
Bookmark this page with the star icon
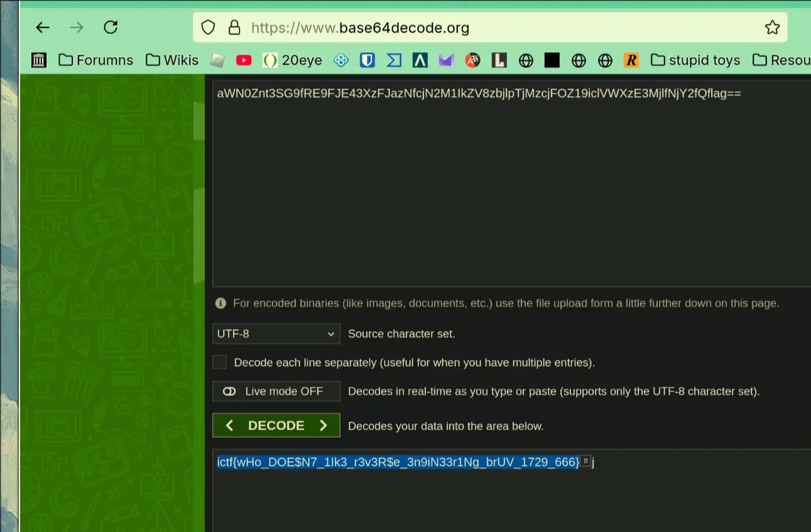[x=772, y=28]
